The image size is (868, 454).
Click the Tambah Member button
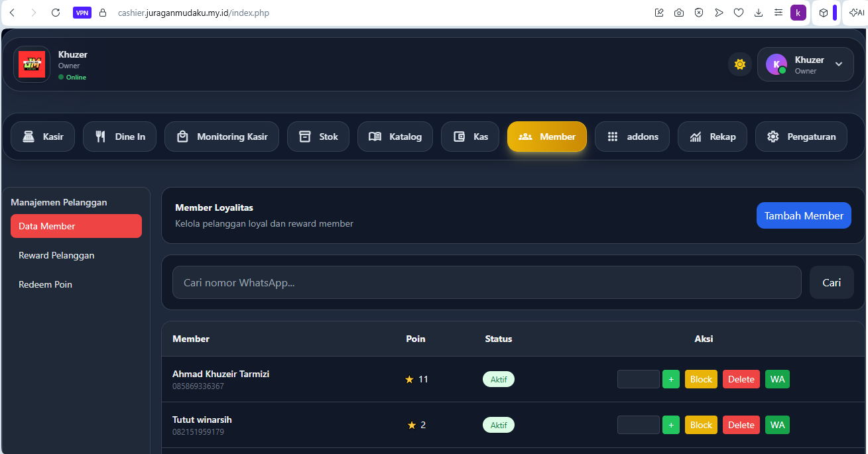(x=804, y=215)
